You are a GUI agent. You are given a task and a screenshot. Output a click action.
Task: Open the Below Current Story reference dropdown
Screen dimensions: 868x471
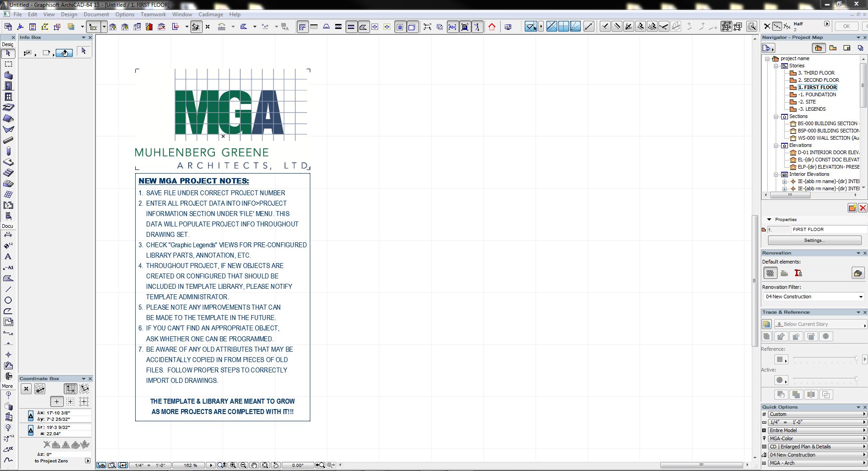click(820, 324)
